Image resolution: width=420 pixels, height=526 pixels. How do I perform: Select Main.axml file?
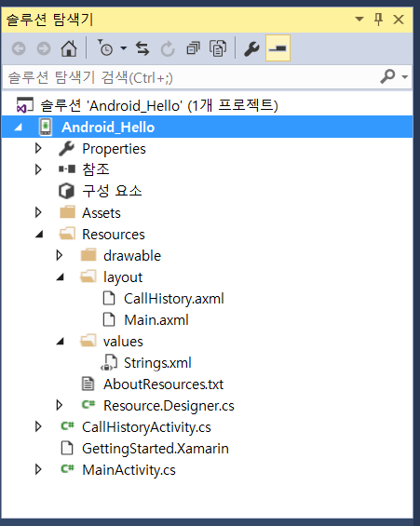point(156,319)
